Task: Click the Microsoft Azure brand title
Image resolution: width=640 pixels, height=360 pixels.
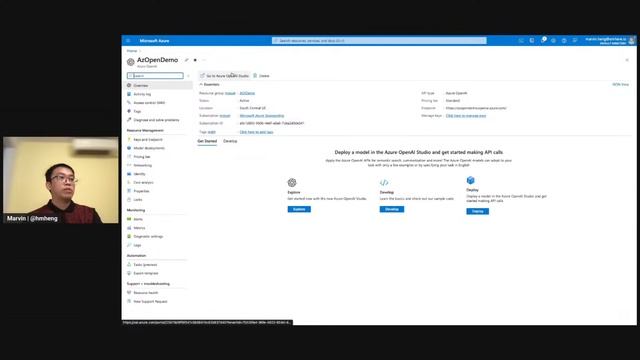Action: 154,41
